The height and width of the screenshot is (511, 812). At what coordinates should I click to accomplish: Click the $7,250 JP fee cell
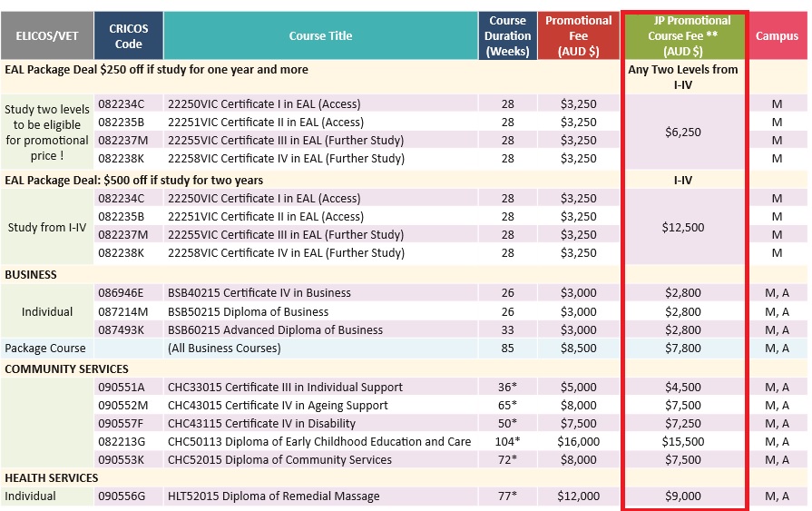click(x=683, y=424)
